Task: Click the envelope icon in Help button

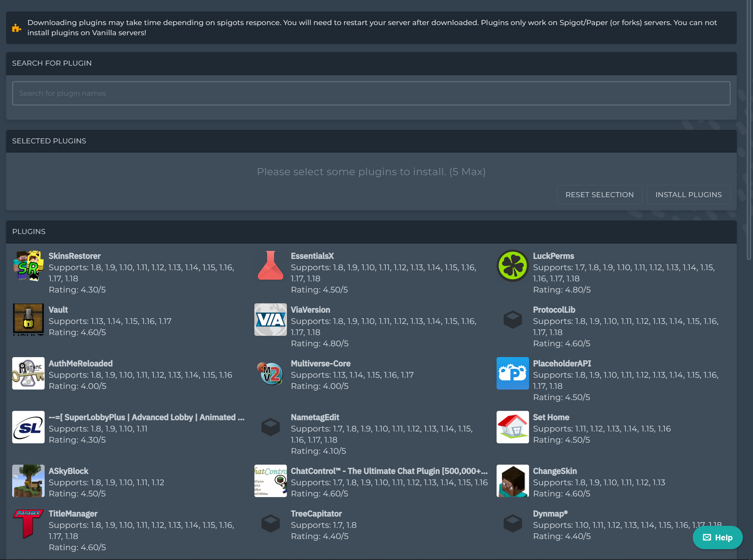Action: tap(707, 537)
